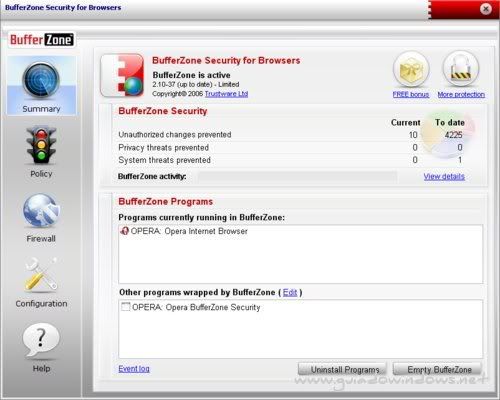
Task: Click the Empty BufferZone button
Action: pyautogui.click(x=437, y=369)
